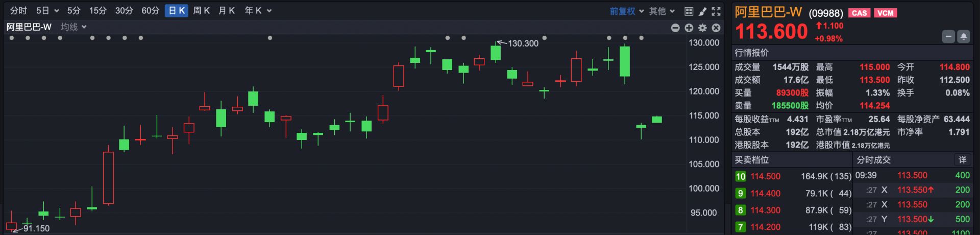Click the 164.9K (135) volume entry

click(x=826, y=176)
